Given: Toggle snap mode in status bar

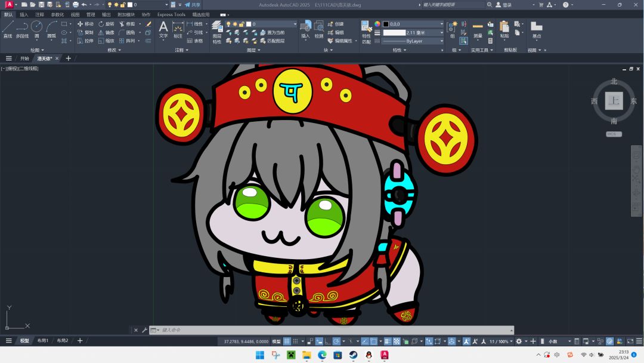Looking at the screenshot, I should tap(295, 342).
